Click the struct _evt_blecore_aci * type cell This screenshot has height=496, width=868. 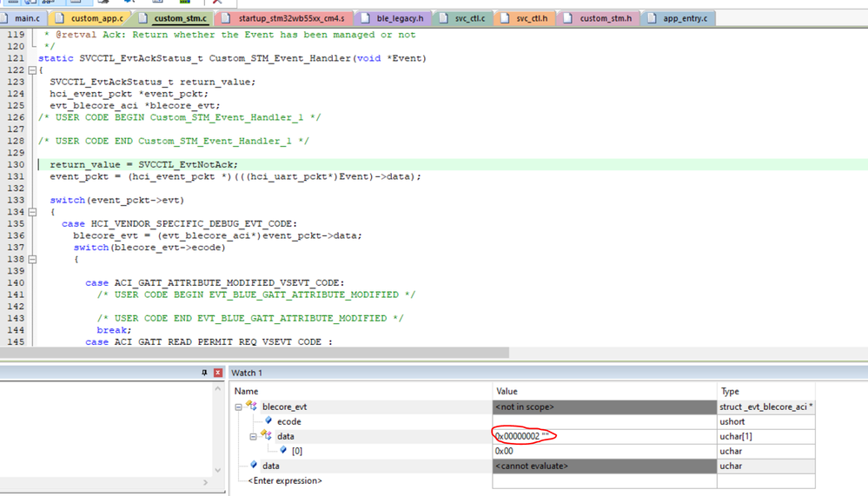pos(766,407)
